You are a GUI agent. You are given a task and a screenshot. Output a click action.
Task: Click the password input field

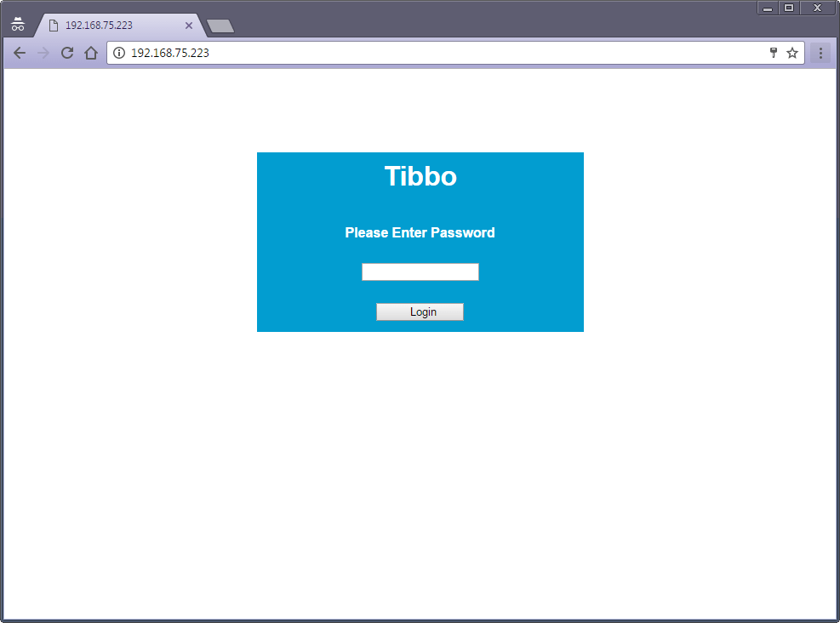[420, 271]
